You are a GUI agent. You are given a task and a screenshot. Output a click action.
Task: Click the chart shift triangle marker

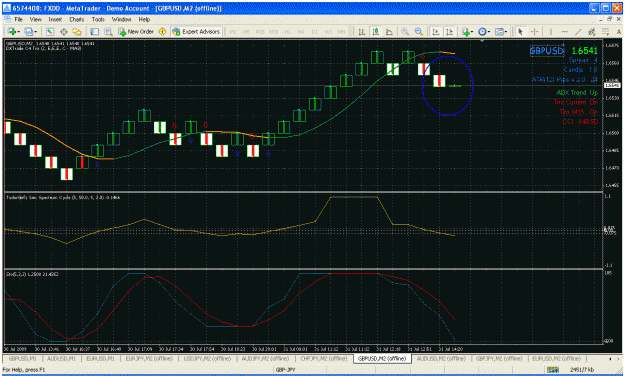coord(482,41)
